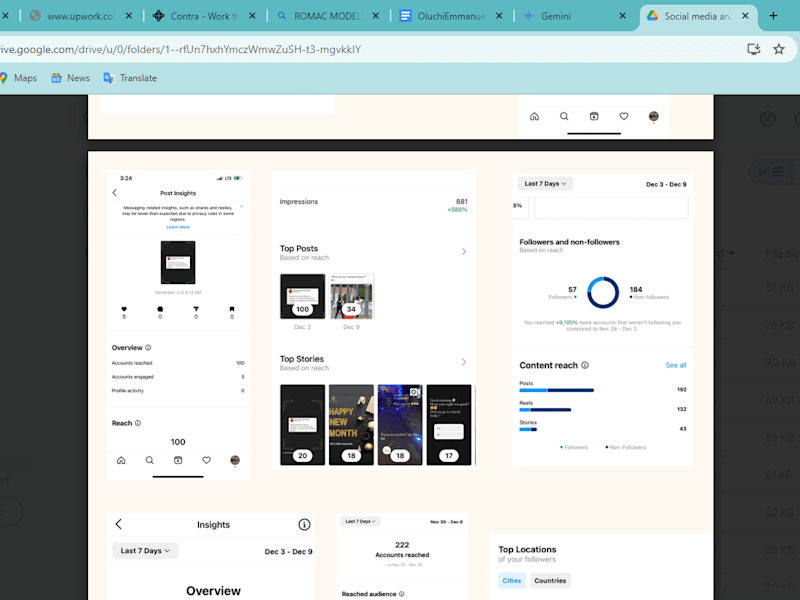Click the Reached audience info icon
Image resolution: width=800 pixels, height=600 pixels.
pyautogui.click(x=402, y=594)
